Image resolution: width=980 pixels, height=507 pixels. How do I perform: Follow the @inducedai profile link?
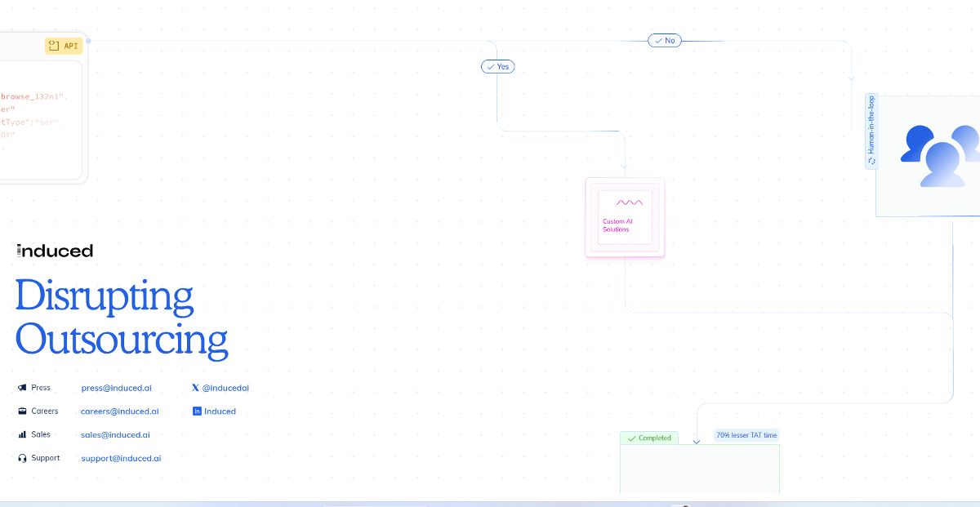coord(225,388)
